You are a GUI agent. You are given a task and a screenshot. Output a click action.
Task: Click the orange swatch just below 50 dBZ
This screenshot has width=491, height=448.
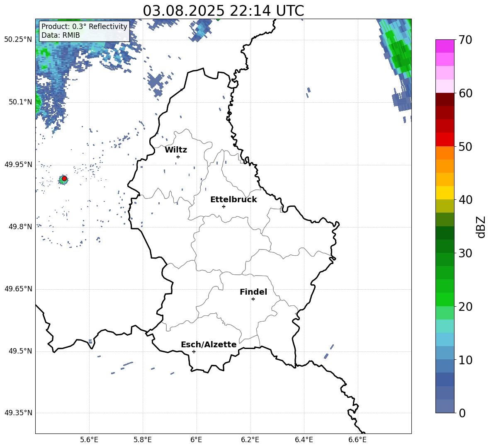coord(445,153)
